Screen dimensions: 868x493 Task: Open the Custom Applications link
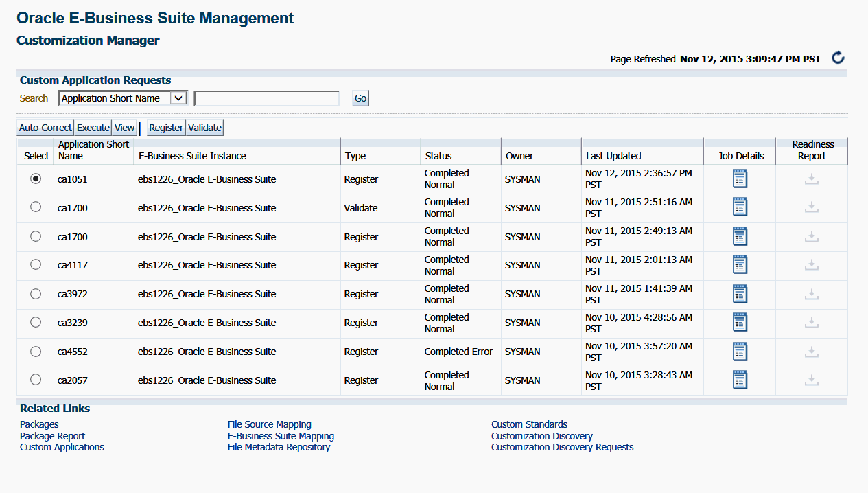(x=62, y=447)
